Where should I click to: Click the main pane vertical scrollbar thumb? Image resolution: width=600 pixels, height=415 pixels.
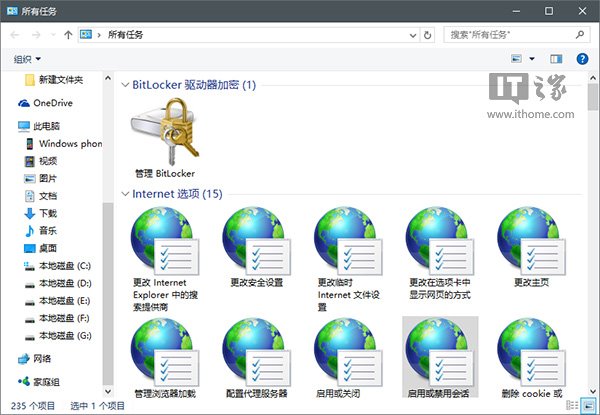coord(593,97)
